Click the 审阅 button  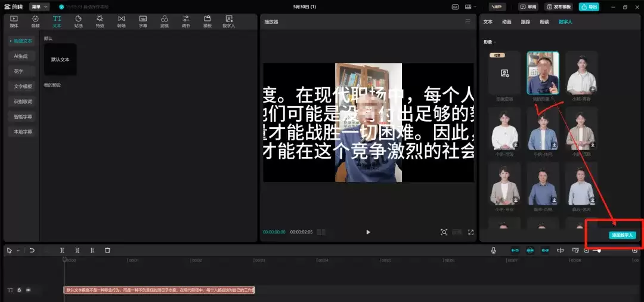(x=528, y=7)
